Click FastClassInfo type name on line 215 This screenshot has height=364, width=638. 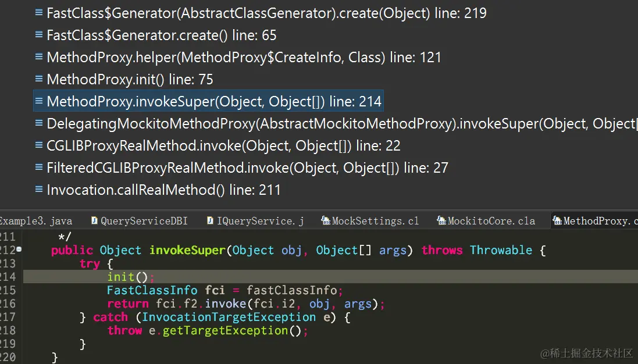pos(152,290)
